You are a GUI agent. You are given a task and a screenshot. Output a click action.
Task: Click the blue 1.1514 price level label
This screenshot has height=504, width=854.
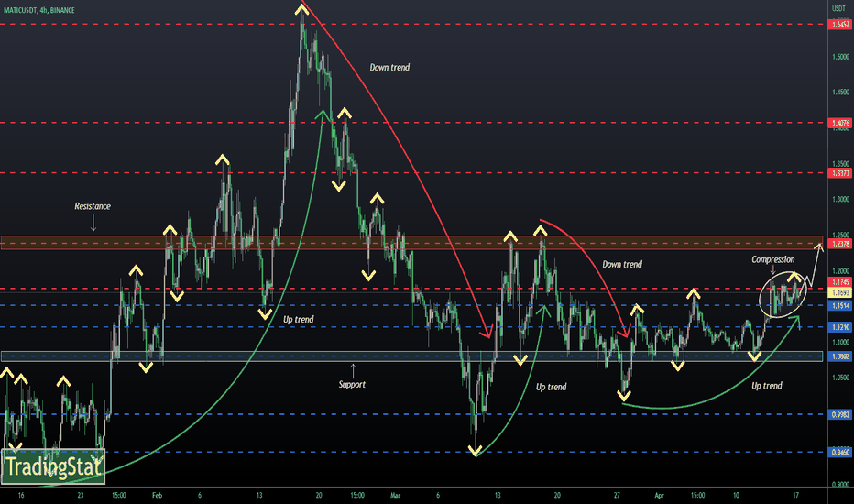[x=839, y=306]
